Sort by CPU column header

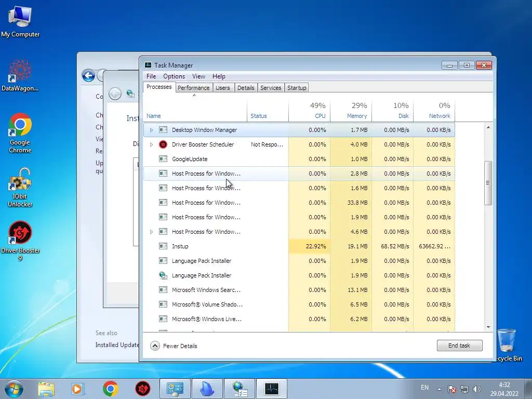tap(309, 110)
